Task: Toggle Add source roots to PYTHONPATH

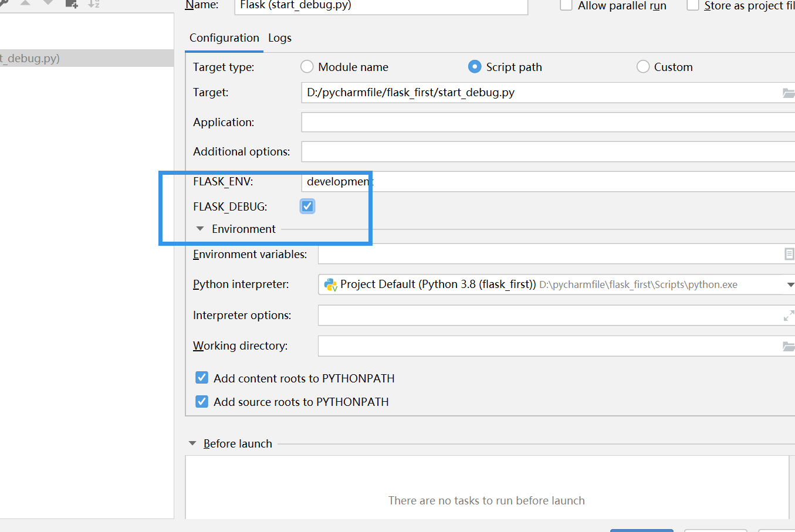Action: pyautogui.click(x=202, y=401)
